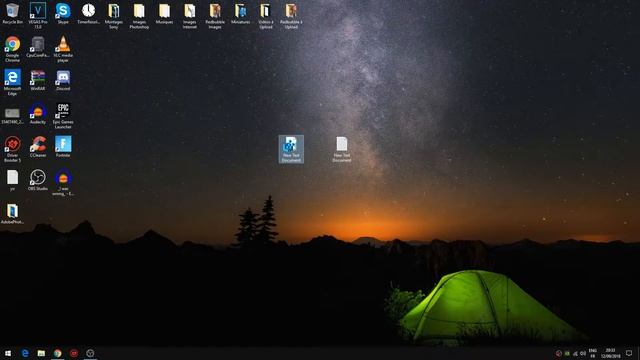Viewport: 640px width, 360px height.
Task: Open the ENG language indicator
Action: coord(593,353)
